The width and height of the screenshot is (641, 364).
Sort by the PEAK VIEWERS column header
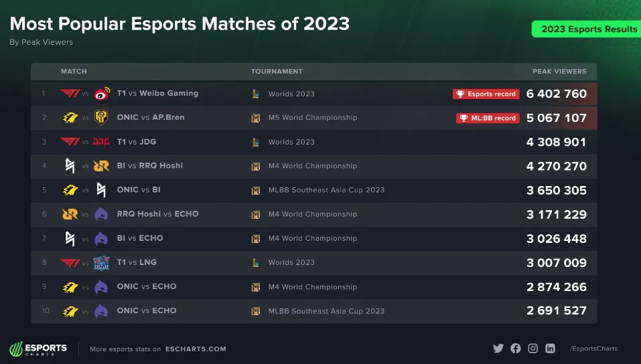(x=559, y=72)
